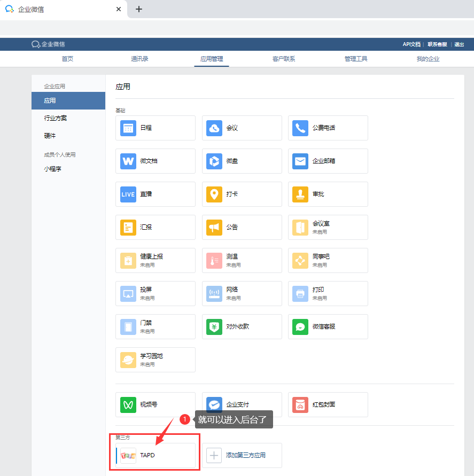Click the 微盘 cloud drive icon
The image size is (474, 476).
pyautogui.click(x=242, y=161)
